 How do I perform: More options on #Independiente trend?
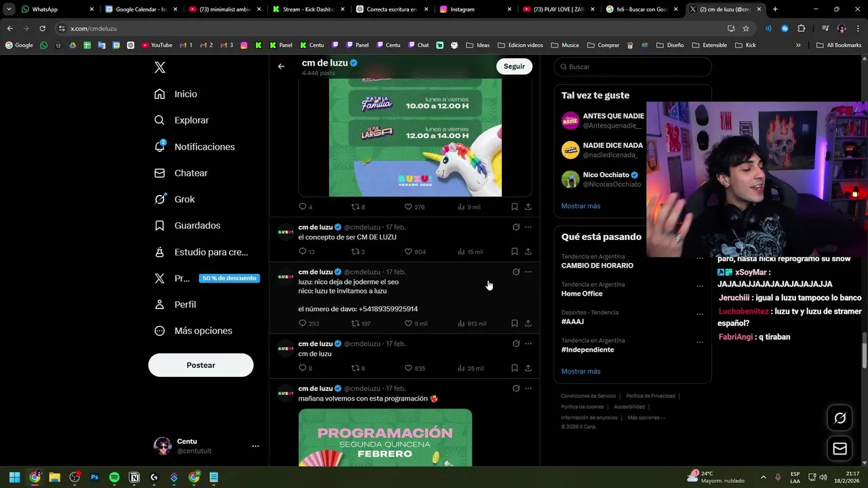pos(700,342)
